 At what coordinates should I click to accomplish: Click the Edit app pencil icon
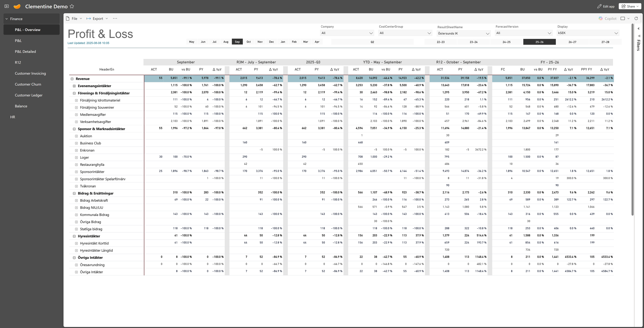599,6
